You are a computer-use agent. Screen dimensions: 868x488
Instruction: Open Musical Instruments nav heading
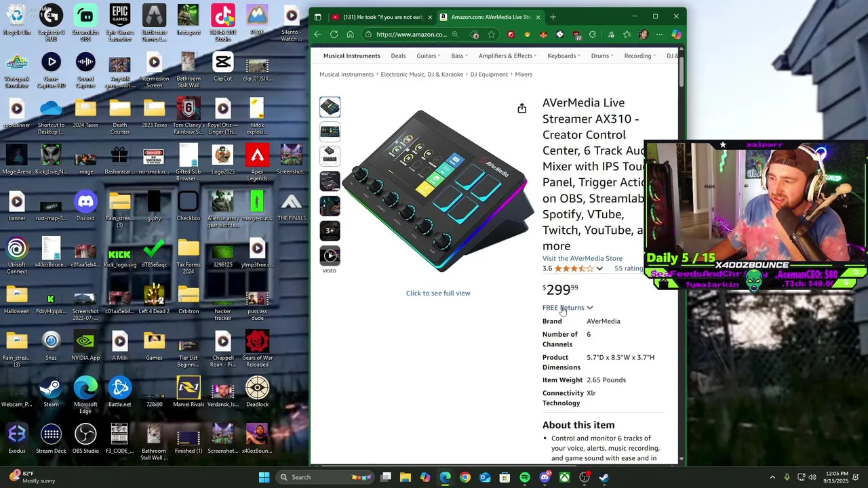click(351, 56)
